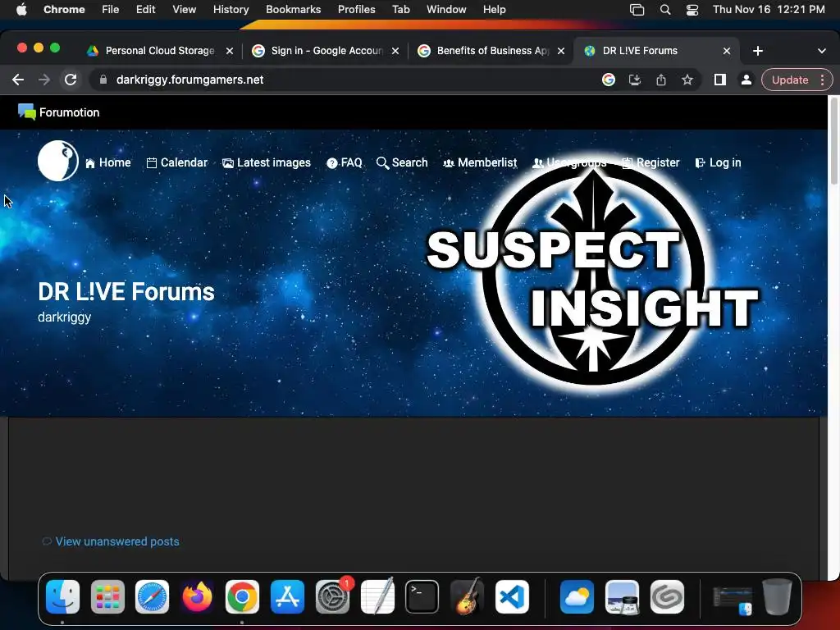The image size is (840, 630).
Task: Click the DR L!VE Forums title
Action: pyautogui.click(x=126, y=292)
